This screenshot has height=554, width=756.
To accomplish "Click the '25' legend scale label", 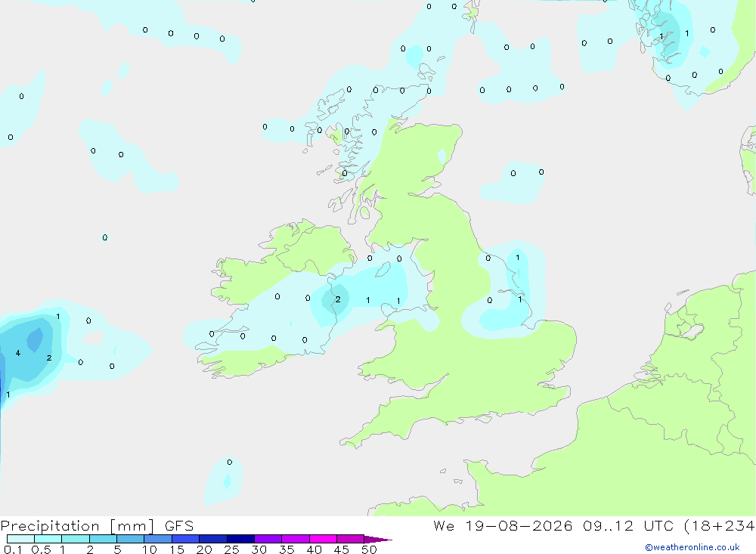I will 231,549.
